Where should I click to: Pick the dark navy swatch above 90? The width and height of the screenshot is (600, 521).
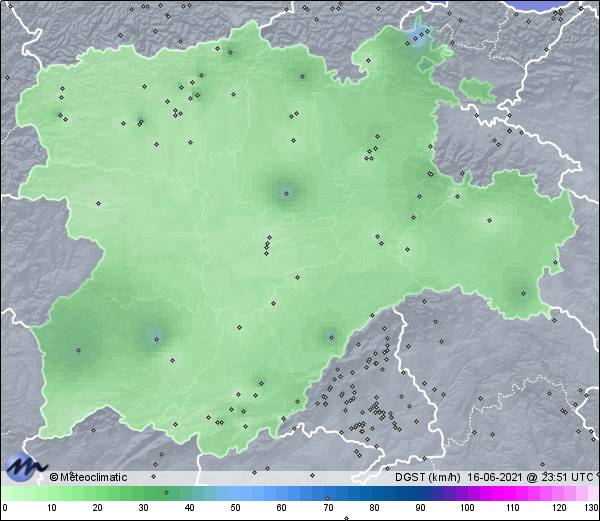click(x=420, y=493)
